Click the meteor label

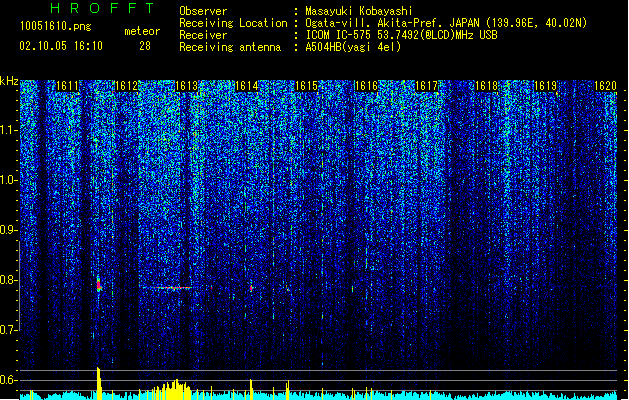point(142,31)
